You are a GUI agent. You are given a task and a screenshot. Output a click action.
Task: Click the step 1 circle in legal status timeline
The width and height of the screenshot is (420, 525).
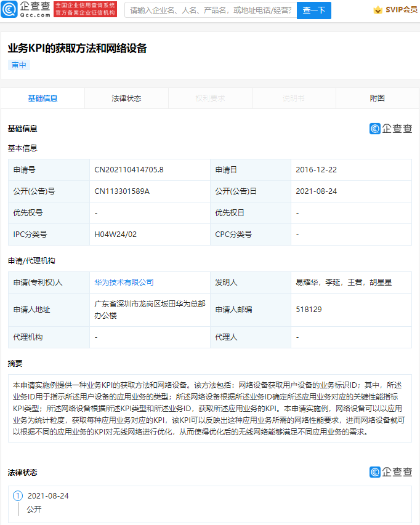click(18, 495)
